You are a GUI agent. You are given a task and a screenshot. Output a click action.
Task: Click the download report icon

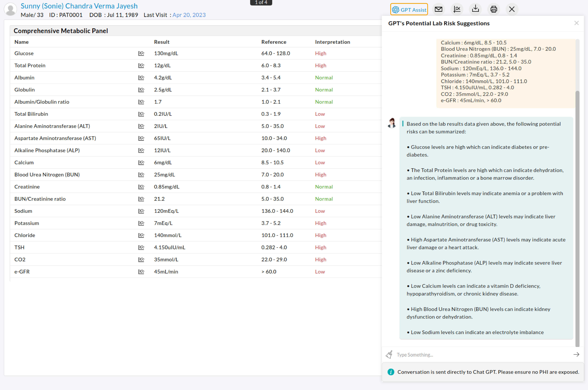[475, 9]
